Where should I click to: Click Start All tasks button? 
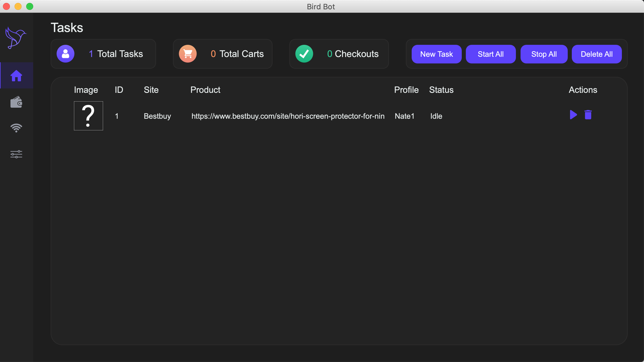click(491, 54)
